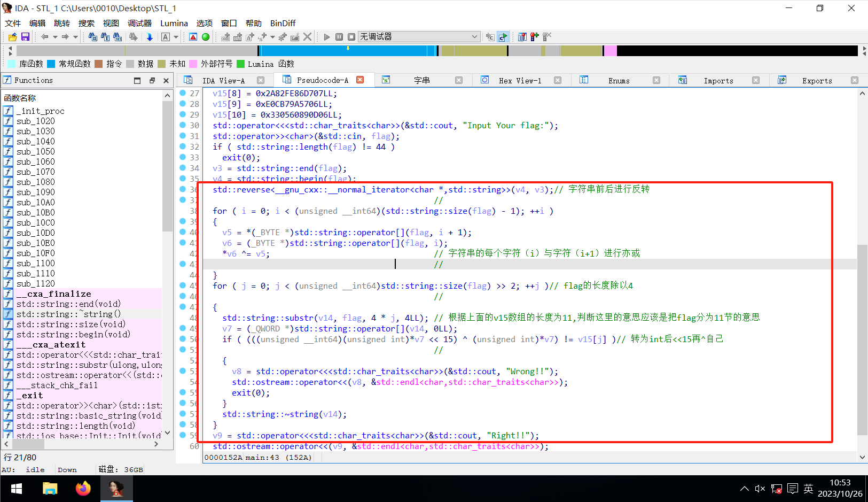Click Functions list horizontal scroll-right arrow
The image size is (868, 502).
156,444
